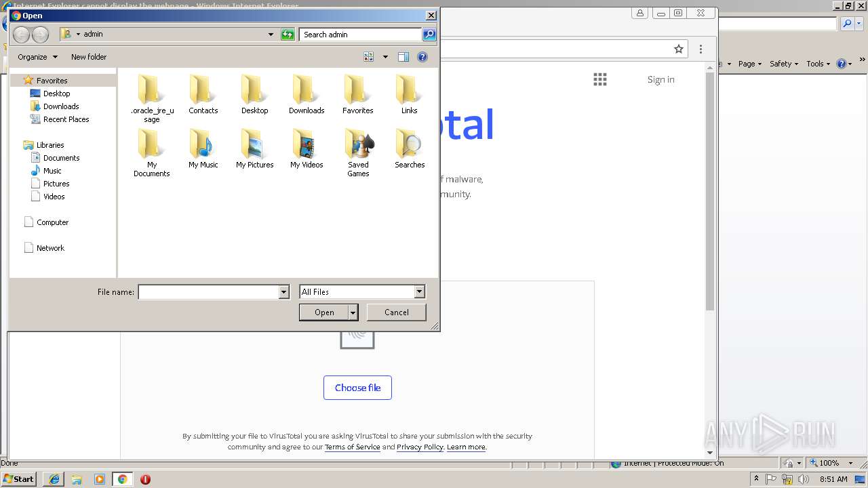Change the view icon in Open dialog
This screenshot has height=488, width=868.
coord(369,57)
